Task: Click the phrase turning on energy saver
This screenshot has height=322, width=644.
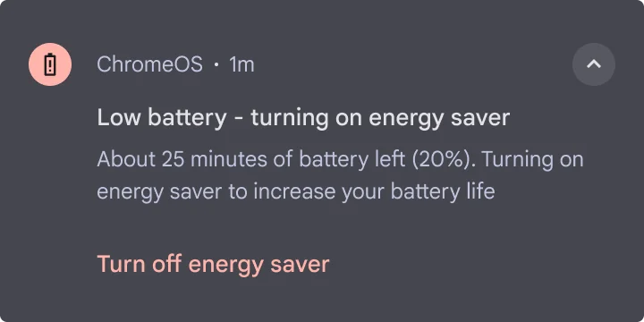Action: (380, 119)
